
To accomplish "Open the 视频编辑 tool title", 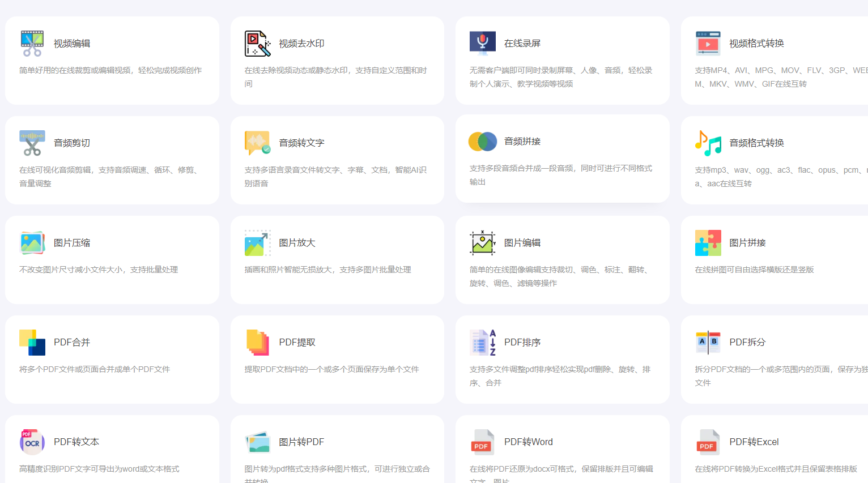I will 72,44.
